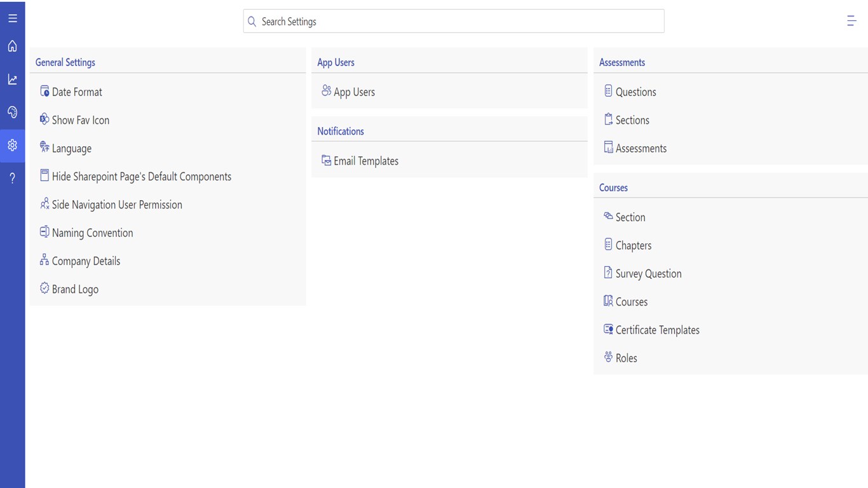
Task: Go to Home via the sidebar icon
Action: pos(12,46)
